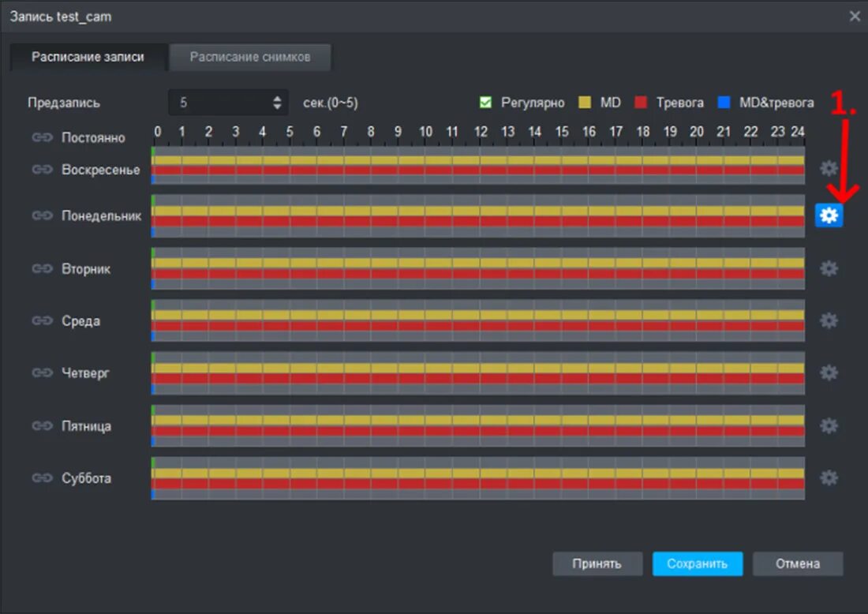868x614 pixels.
Task: Click hour 6 on the time ruler
Action: (316, 132)
